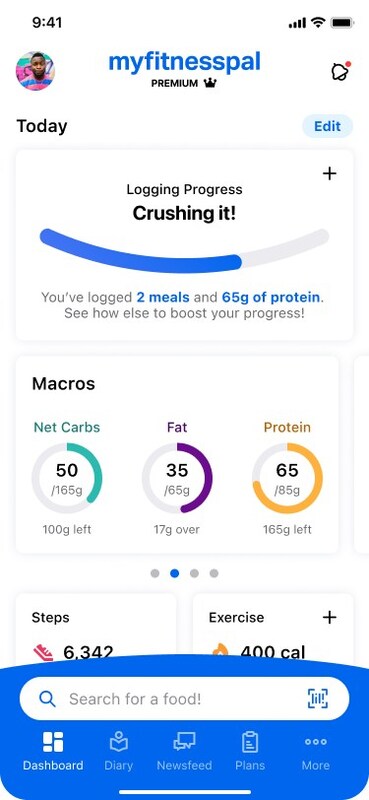Viewport: 369px width, 800px height.
Task: Select the third carousel page dot
Action: point(194,573)
